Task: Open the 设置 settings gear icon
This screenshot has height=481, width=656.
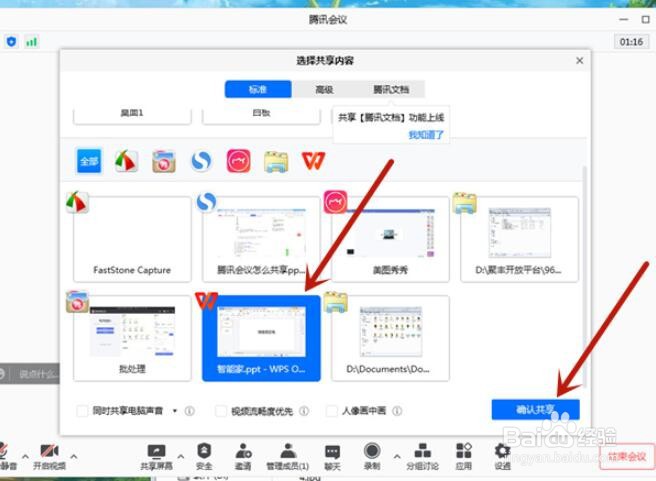Action: (x=502, y=451)
